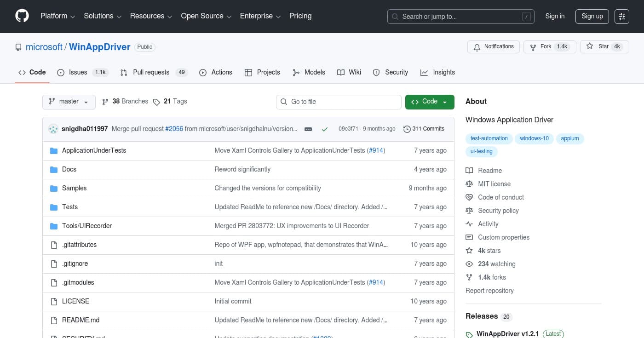Click the test-automation topic tag
This screenshot has width=644, height=338.
pos(489,138)
